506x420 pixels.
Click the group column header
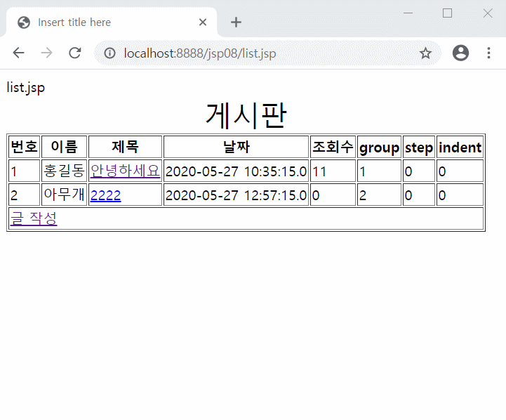tap(379, 147)
